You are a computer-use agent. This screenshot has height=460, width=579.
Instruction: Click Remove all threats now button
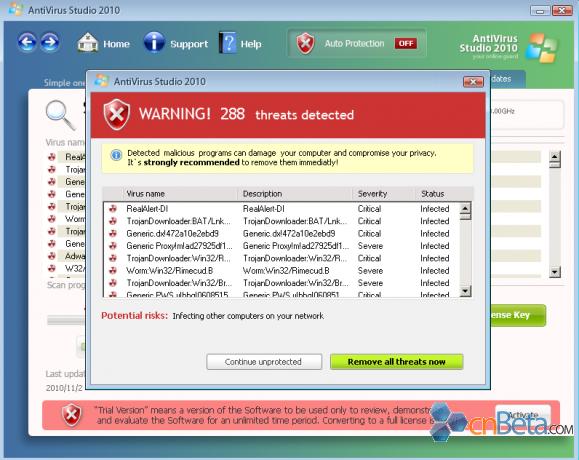[x=397, y=362]
